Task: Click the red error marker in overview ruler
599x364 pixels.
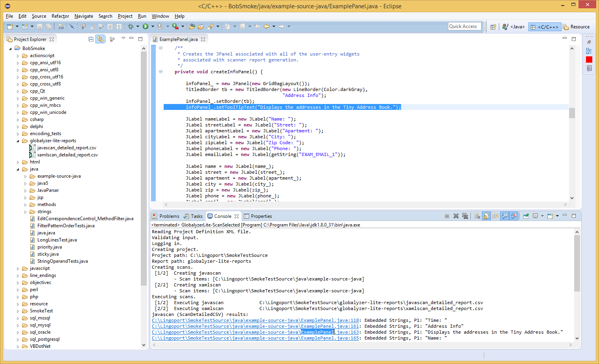Action: pos(589,59)
